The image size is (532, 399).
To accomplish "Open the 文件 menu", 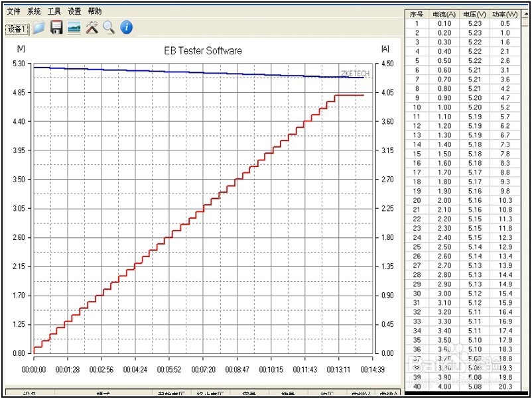I will coord(13,11).
